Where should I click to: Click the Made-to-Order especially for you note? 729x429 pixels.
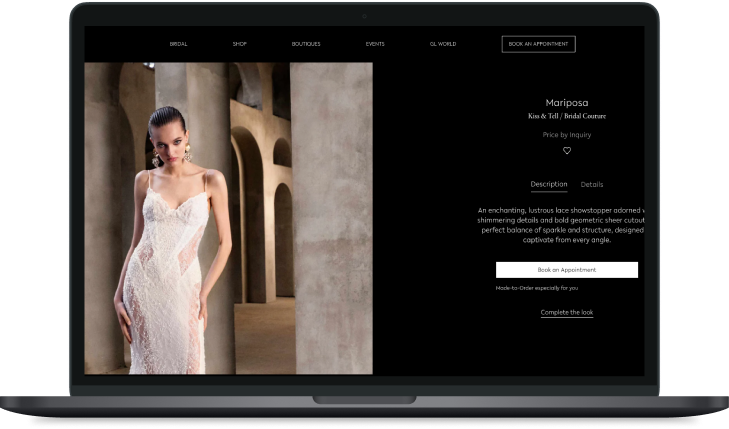click(537, 288)
